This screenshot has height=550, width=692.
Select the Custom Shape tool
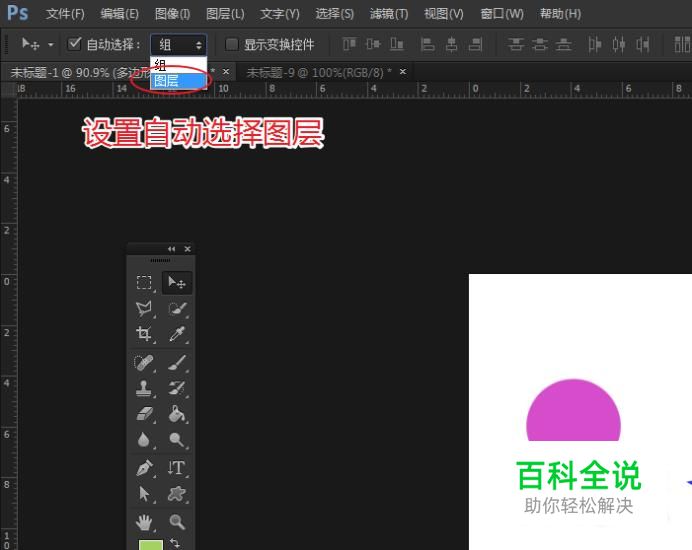coord(177,494)
